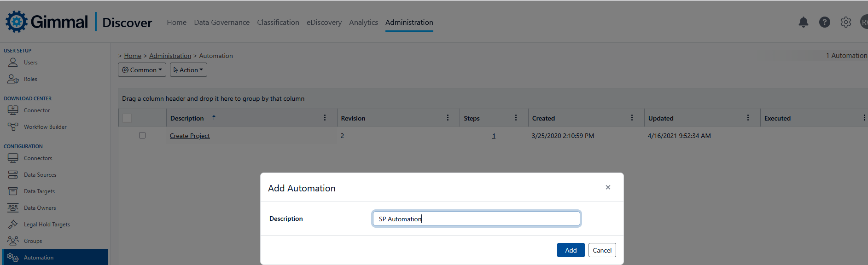Image resolution: width=868 pixels, height=265 pixels.
Task: Close the Add Automation dialog with X
Action: click(x=608, y=187)
